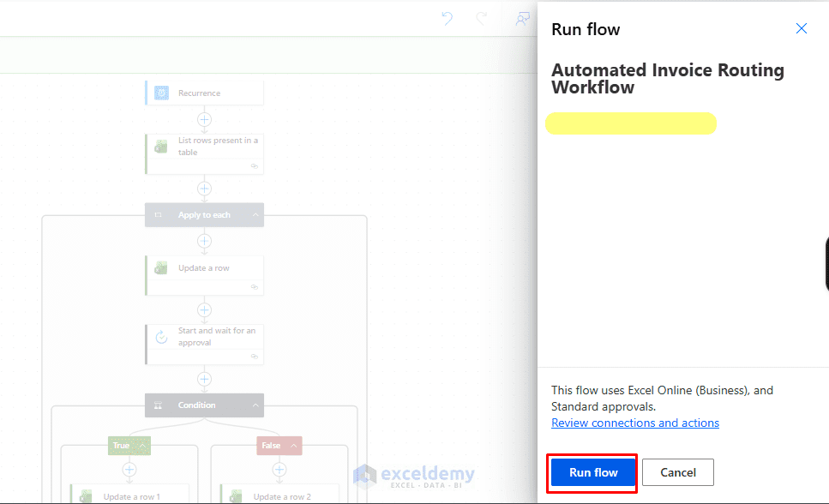
Task: Click text 'This flow uses Excel Online (Business)'
Action: coord(651,390)
